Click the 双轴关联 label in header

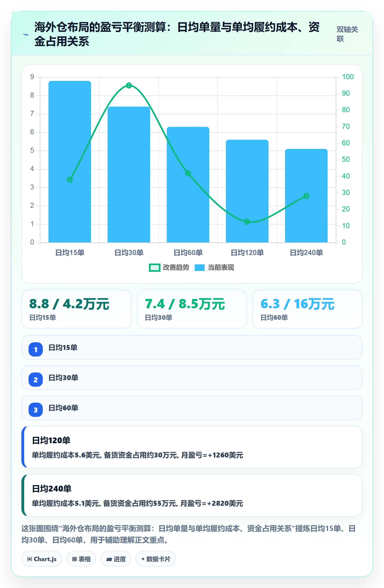[x=347, y=34]
